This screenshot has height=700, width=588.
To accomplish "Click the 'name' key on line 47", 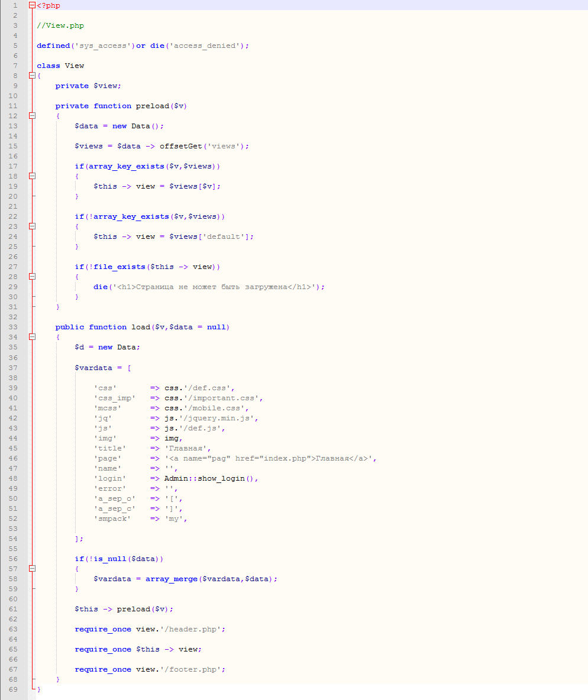I will pyautogui.click(x=107, y=468).
